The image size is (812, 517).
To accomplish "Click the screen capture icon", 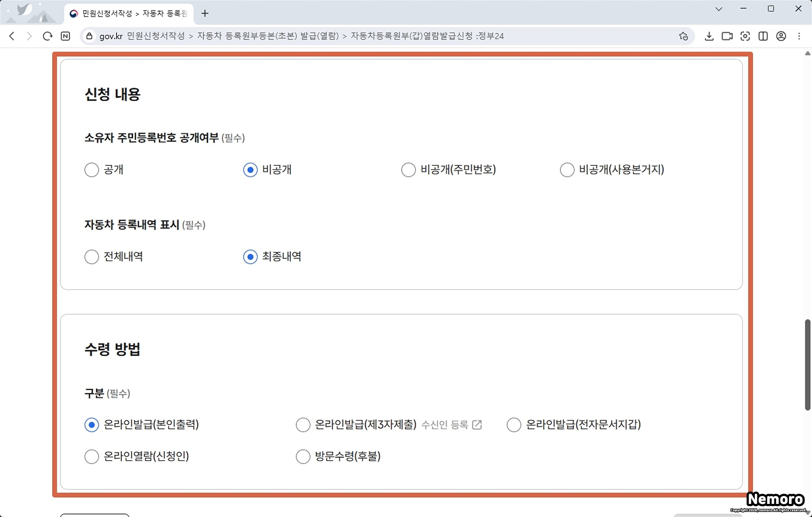I will pos(745,36).
